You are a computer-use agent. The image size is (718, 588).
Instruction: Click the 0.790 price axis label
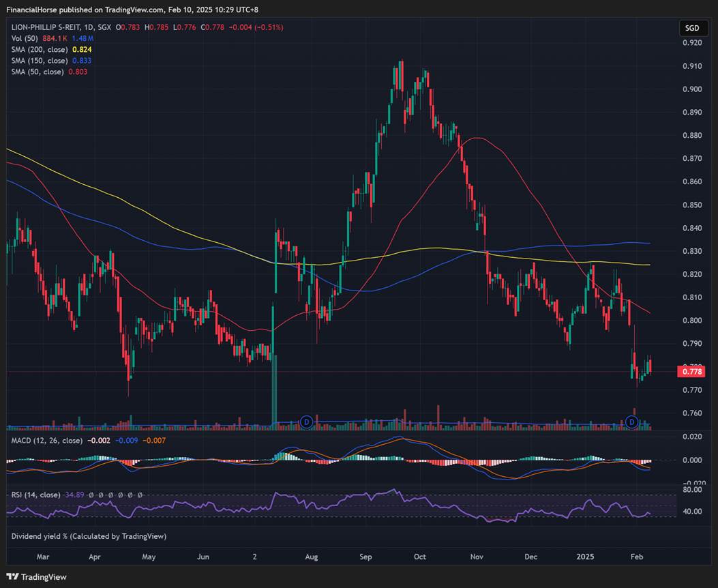pos(692,344)
